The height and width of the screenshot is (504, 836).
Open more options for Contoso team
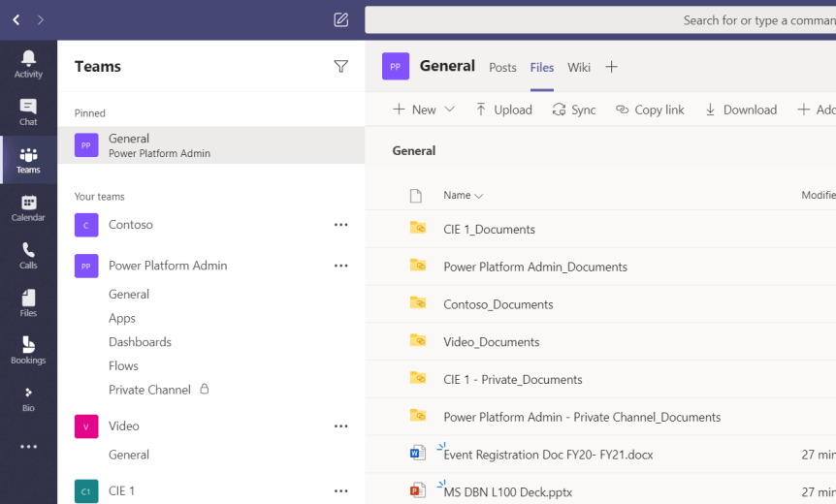tap(340, 225)
